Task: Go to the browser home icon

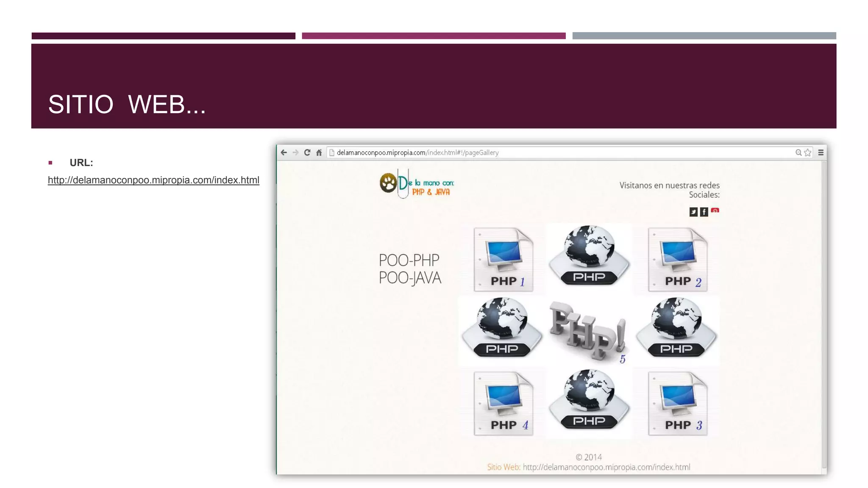Action: click(x=319, y=152)
